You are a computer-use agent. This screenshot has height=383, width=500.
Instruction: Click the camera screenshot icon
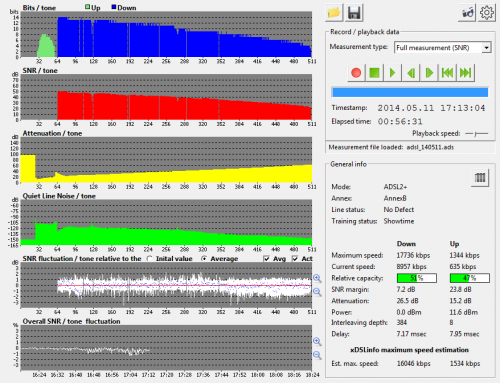click(467, 13)
